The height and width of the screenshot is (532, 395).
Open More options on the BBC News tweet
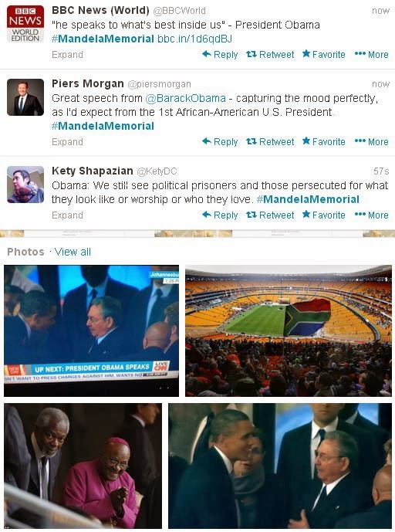(371, 54)
